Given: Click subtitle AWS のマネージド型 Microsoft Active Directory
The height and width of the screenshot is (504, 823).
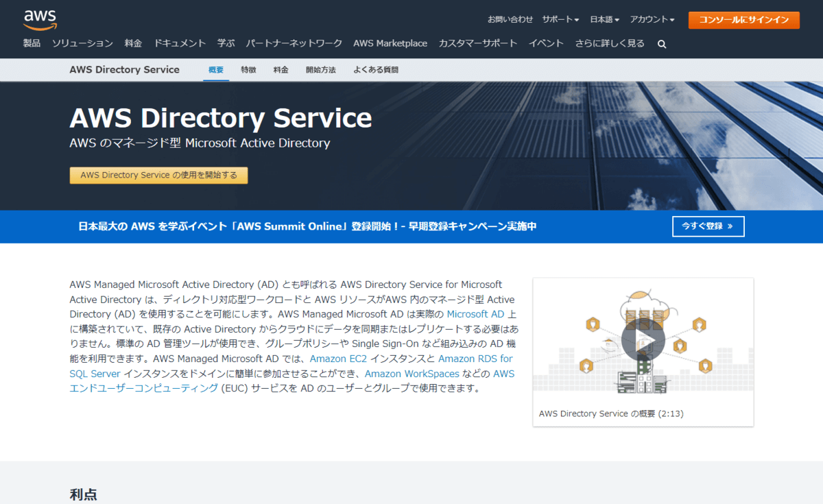Looking at the screenshot, I should (x=200, y=143).
